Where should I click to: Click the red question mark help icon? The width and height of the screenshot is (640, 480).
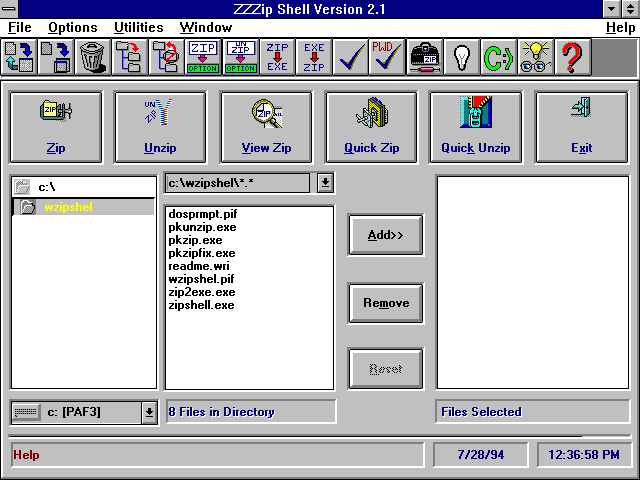[x=572, y=57]
